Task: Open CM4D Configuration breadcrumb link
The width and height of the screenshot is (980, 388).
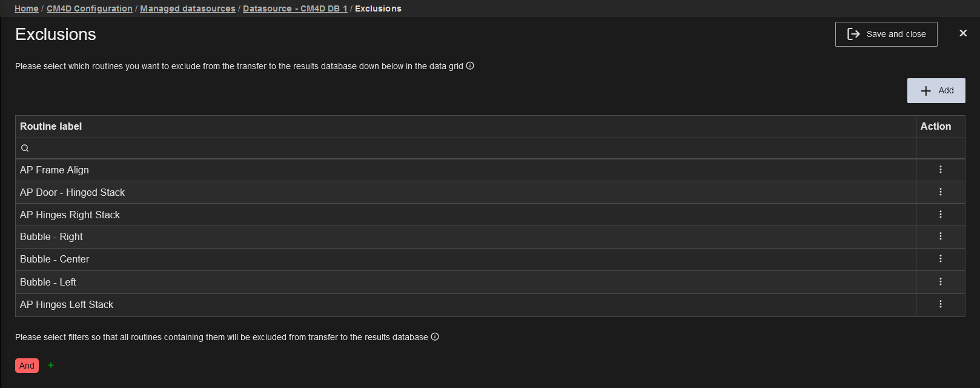Action: click(89, 8)
